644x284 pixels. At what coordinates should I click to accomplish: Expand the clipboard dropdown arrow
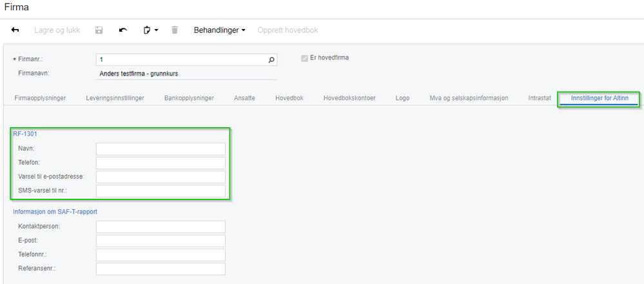157,30
